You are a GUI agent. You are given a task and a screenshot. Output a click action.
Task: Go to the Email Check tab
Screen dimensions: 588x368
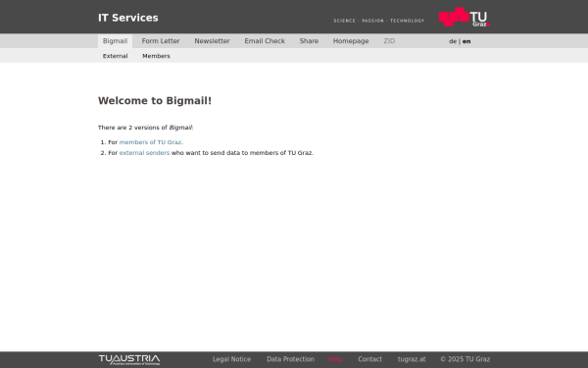(x=265, y=41)
